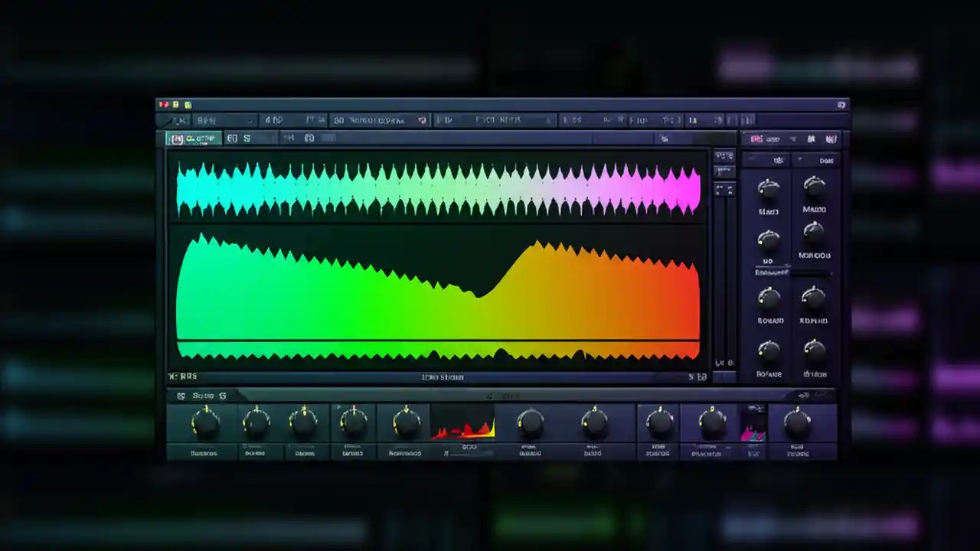Click the red record icon in the top-left corner
980x551 pixels.
click(164, 104)
